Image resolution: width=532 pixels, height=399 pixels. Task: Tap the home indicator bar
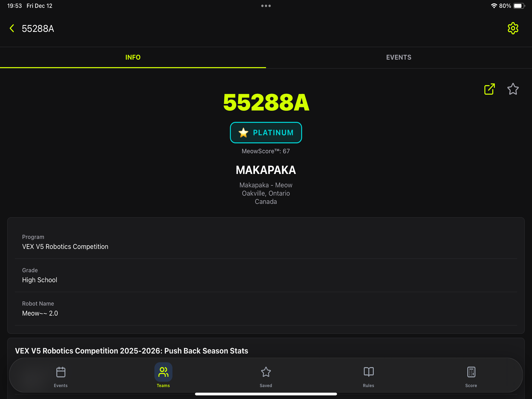[266, 394]
